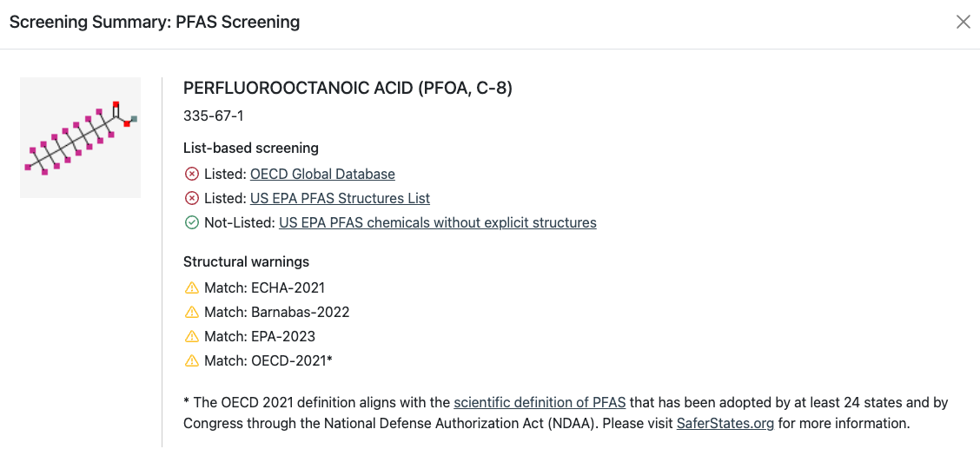Screen dimensions: 980x469
Task: Open the US EPA PFAS Structures List link
Action: [x=340, y=199]
